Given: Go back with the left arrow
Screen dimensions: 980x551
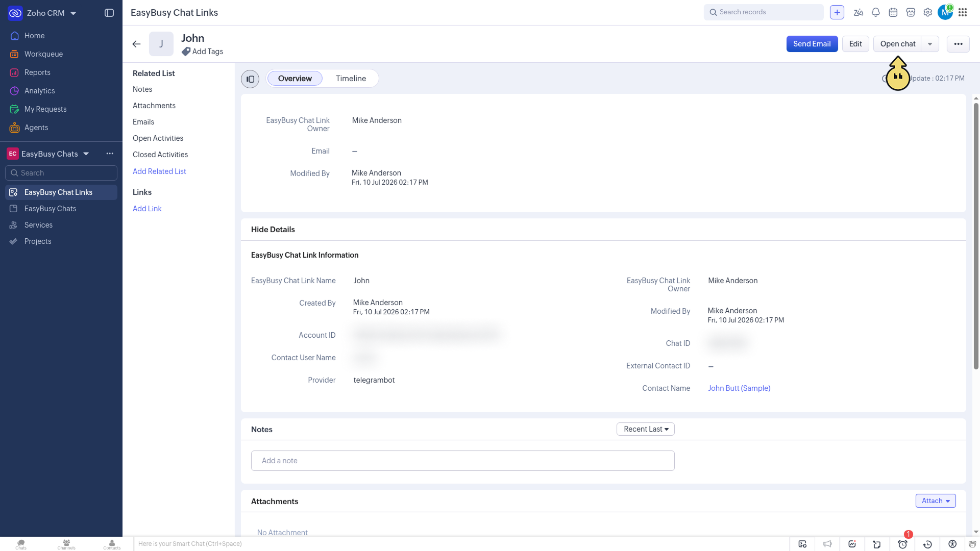Looking at the screenshot, I should click(x=136, y=44).
